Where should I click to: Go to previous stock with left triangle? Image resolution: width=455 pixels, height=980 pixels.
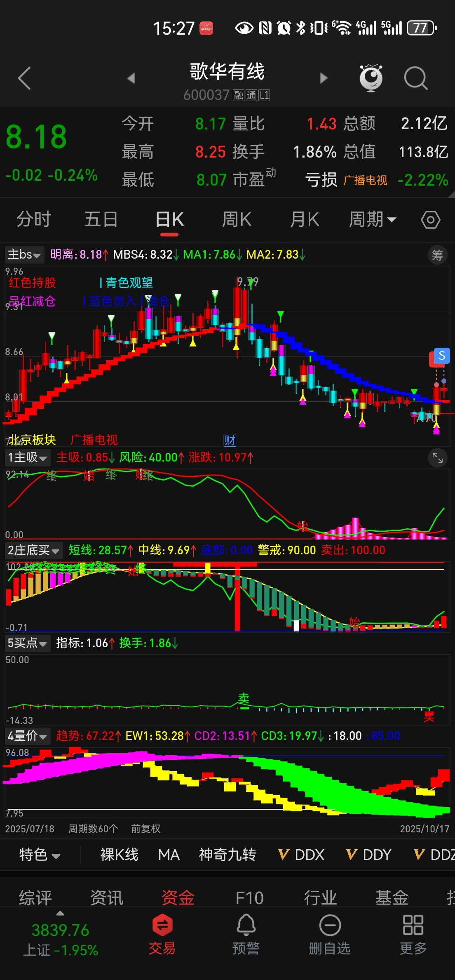pos(131,78)
